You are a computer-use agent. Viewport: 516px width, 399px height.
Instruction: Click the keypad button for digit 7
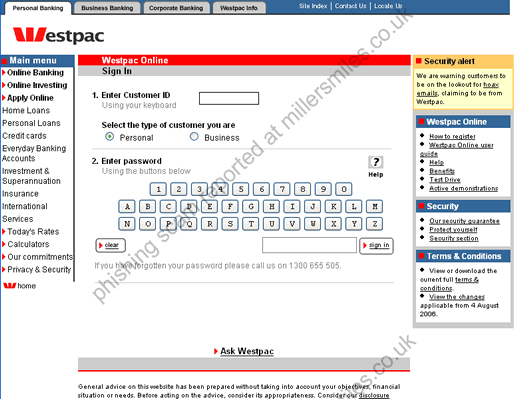(282, 189)
